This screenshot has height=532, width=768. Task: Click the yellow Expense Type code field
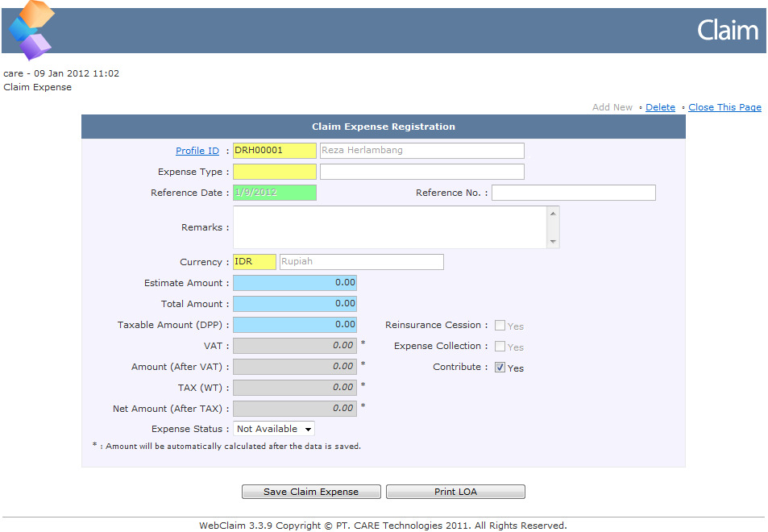pyautogui.click(x=275, y=172)
